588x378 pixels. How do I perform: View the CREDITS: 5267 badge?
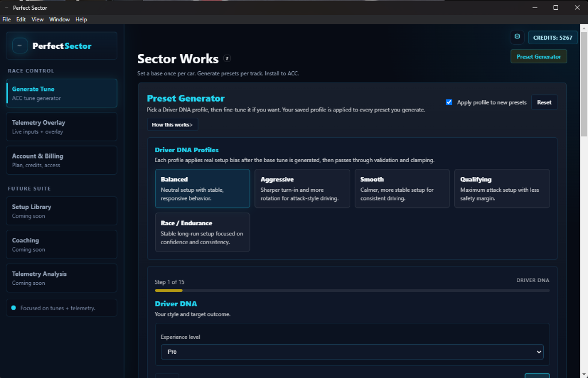click(553, 37)
